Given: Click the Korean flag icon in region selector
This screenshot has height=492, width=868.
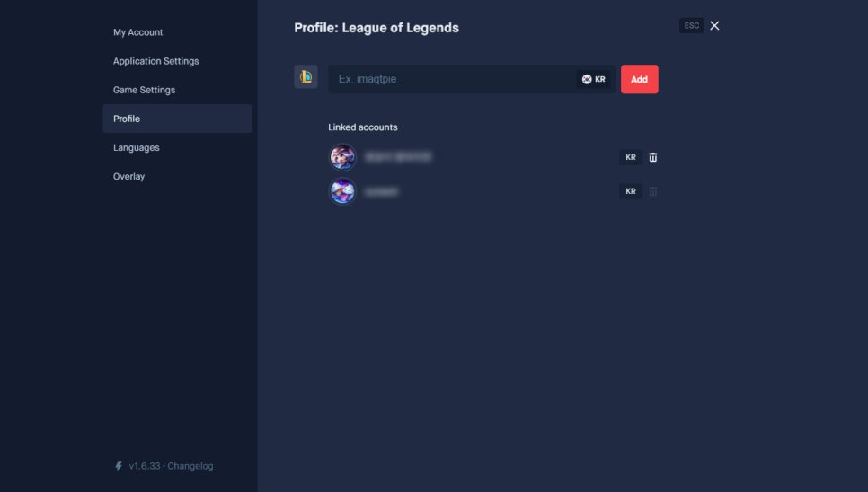Looking at the screenshot, I should point(586,79).
